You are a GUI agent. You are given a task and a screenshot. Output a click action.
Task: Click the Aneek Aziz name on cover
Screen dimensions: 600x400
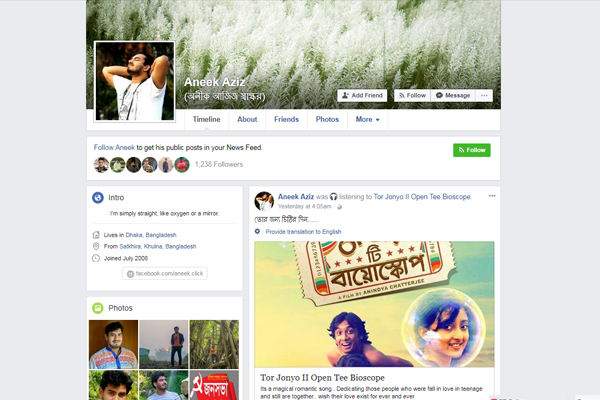pyautogui.click(x=214, y=82)
